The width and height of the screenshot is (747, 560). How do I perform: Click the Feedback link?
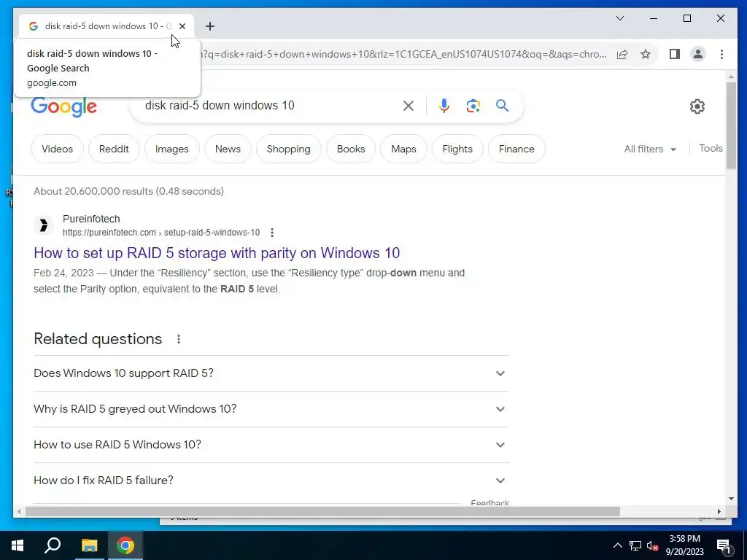tap(489, 503)
